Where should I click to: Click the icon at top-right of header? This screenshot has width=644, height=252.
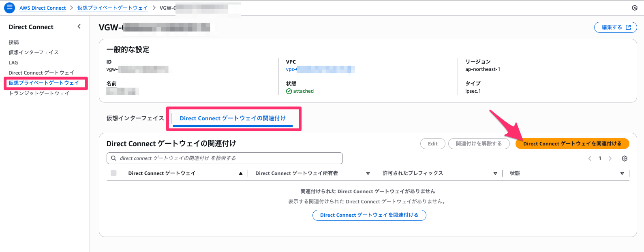pyautogui.click(x=635, y=8)
